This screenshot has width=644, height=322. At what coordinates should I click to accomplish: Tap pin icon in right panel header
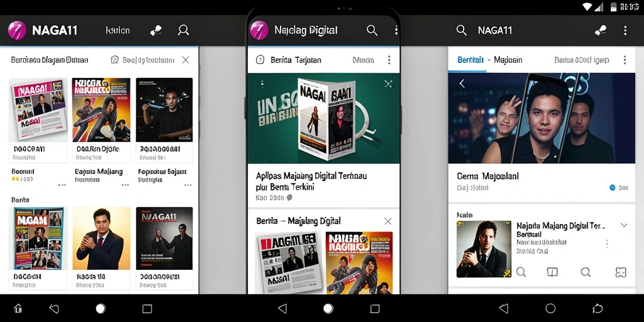coord(601,30)
